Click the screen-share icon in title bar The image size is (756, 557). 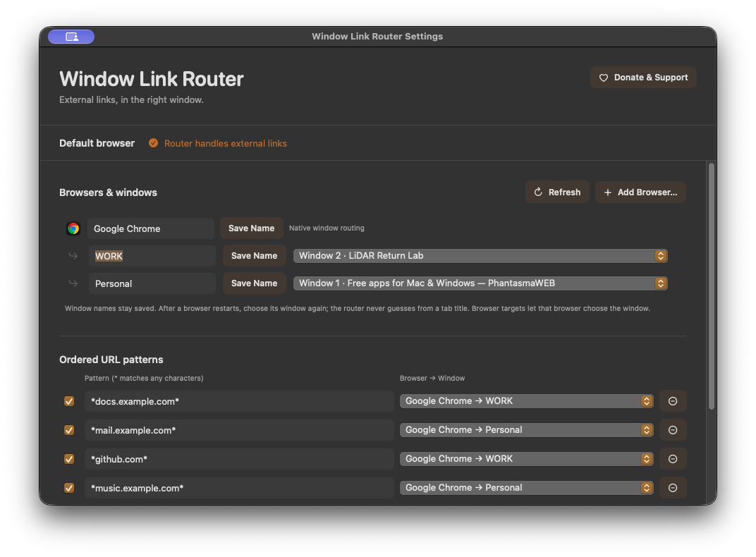71,37
